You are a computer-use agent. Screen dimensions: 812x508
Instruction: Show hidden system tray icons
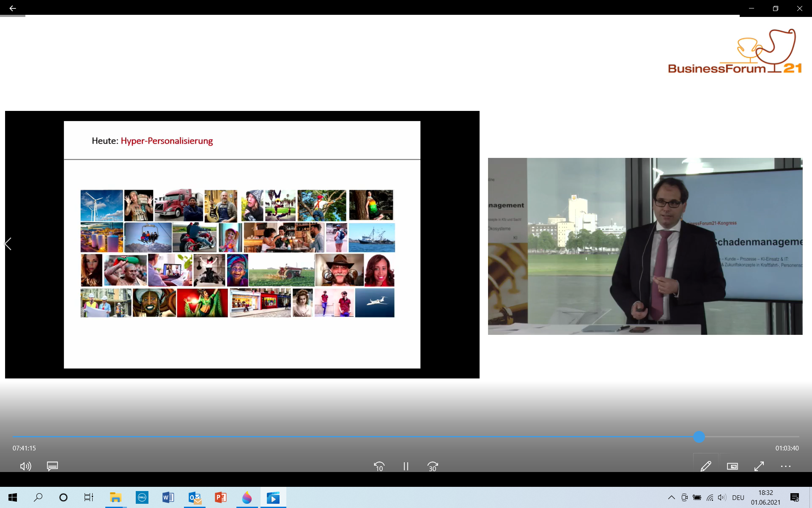[x=671, y=497]
